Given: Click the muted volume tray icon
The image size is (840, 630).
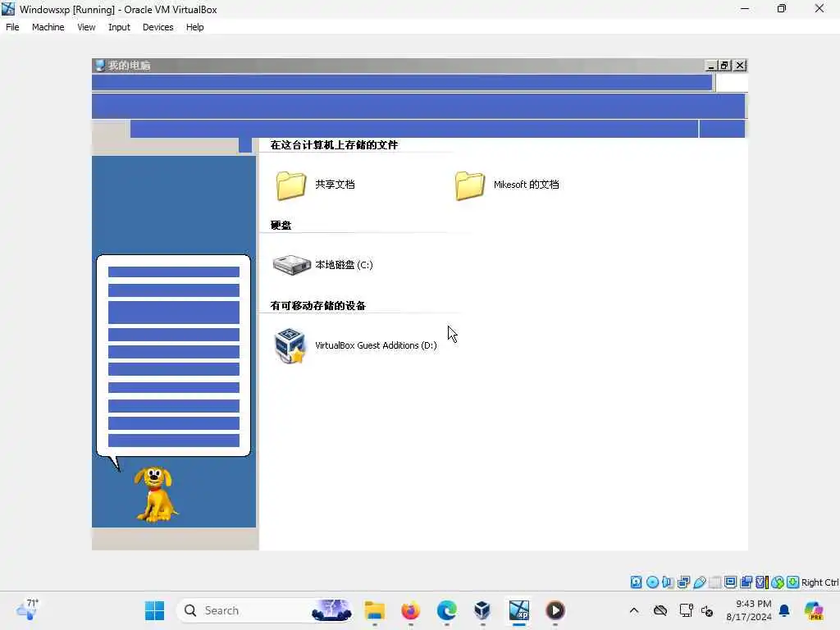Looking at the screenshot, I should pos(707,610).
